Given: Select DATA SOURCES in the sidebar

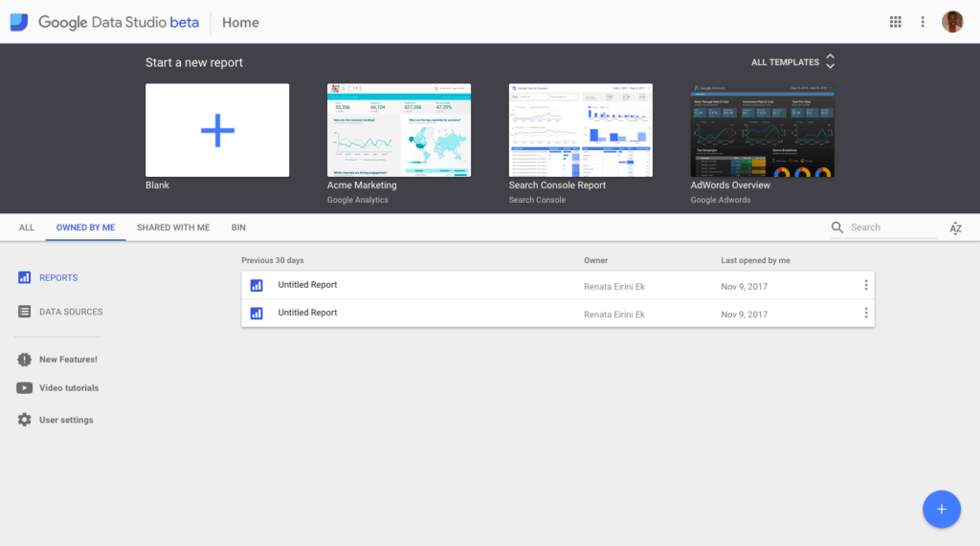Looking at the screenshot, I should (71, 312).
